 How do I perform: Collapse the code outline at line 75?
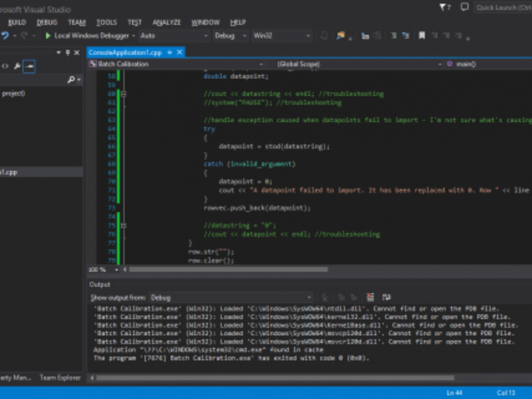click(123, 226)
